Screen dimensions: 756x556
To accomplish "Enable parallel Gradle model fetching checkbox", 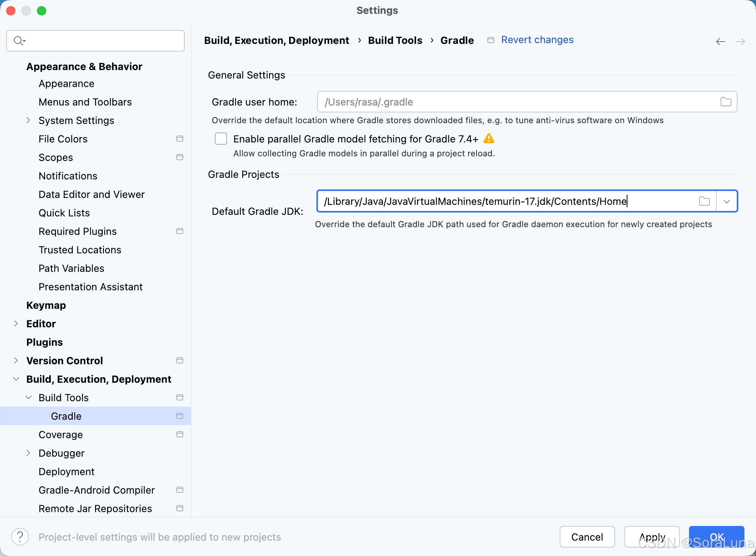I will point(221,139).
